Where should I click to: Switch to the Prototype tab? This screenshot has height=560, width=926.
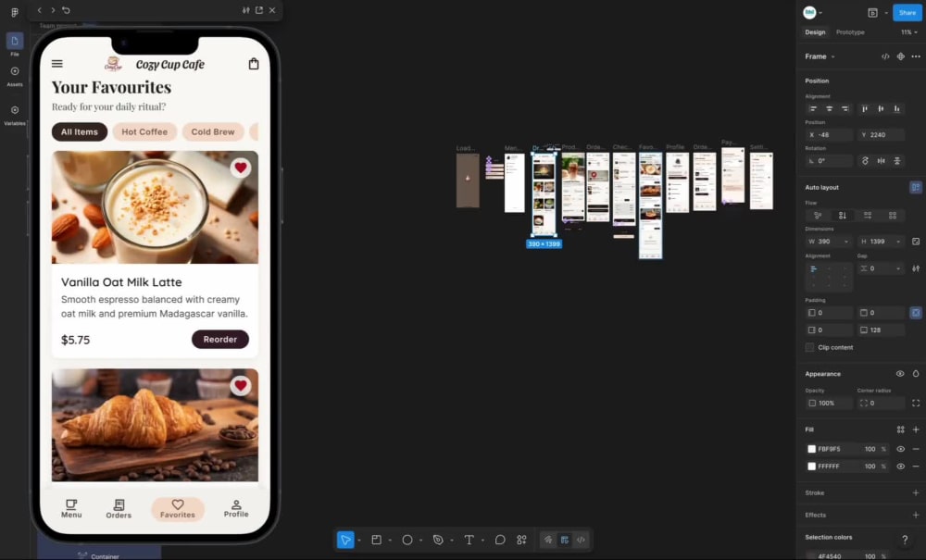click(850, 32)
